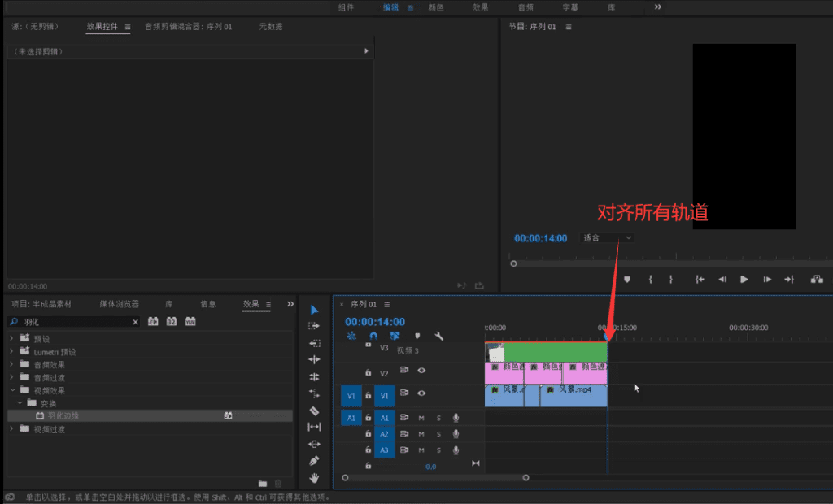Open the 项目: 半成品素材 tab
The width and height of the screenshot is (833, 504).
pos(41,304)
